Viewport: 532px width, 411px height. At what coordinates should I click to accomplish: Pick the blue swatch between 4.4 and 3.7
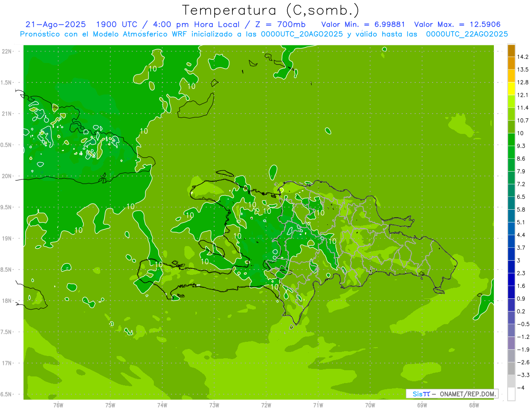tap(511, 241)
